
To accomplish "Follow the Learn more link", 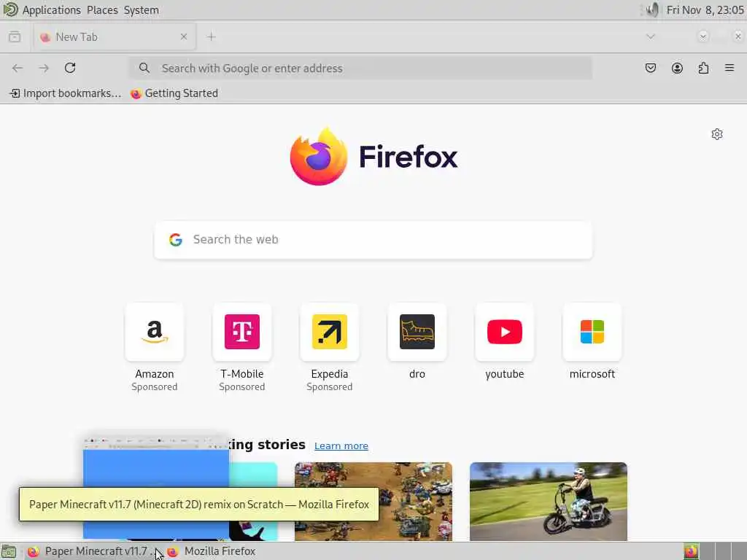I will (x=341, y=446).
